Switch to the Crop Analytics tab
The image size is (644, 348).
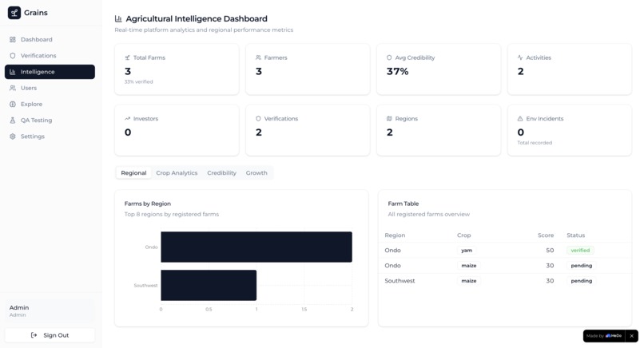click(x=177, y=172)
